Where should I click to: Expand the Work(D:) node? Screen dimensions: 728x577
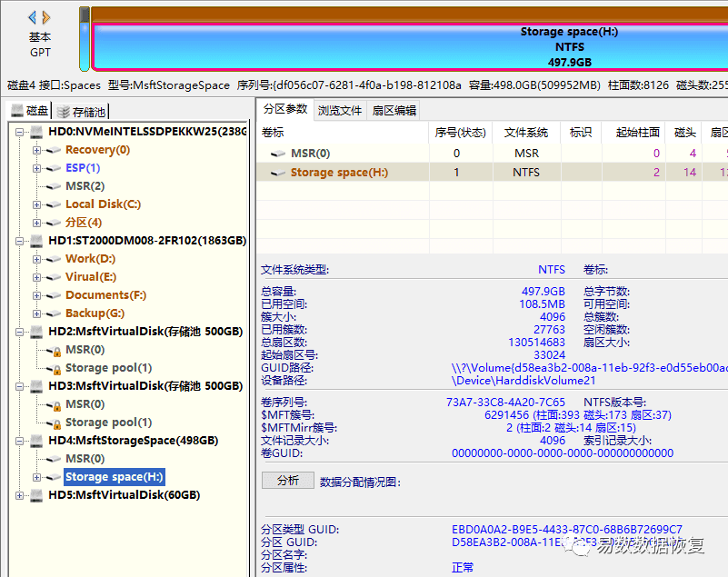36,259
